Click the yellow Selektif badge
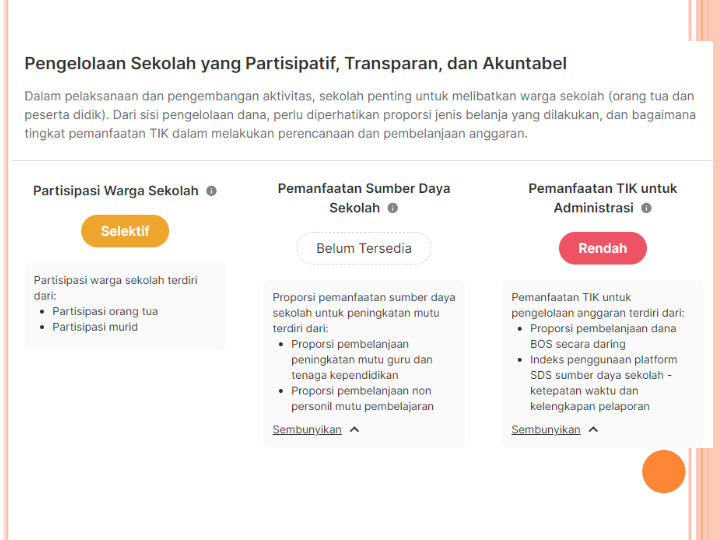Viewport: 720px width, 540px height. [x=125, y=231]
